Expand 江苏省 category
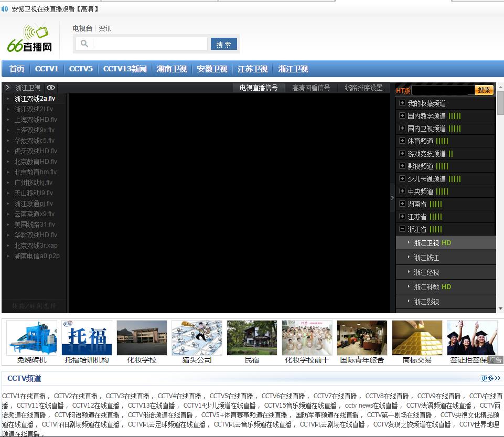This screenshot has width=504, height=437. pyautogui.click(x=402, y=216)
